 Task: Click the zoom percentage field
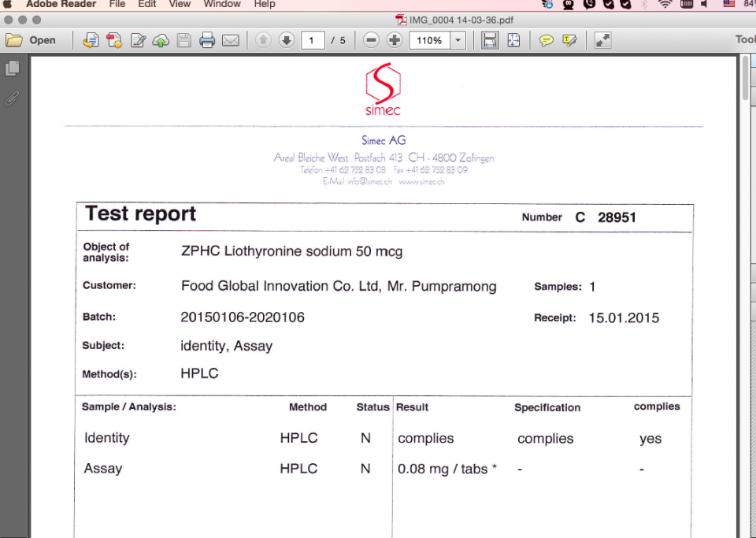click(x=429, y=40)
